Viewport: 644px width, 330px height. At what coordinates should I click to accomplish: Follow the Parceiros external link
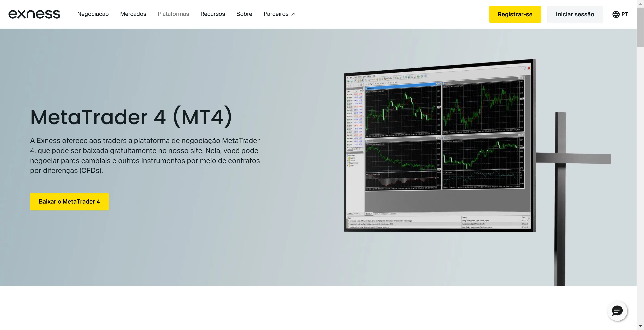click(279, 14)
